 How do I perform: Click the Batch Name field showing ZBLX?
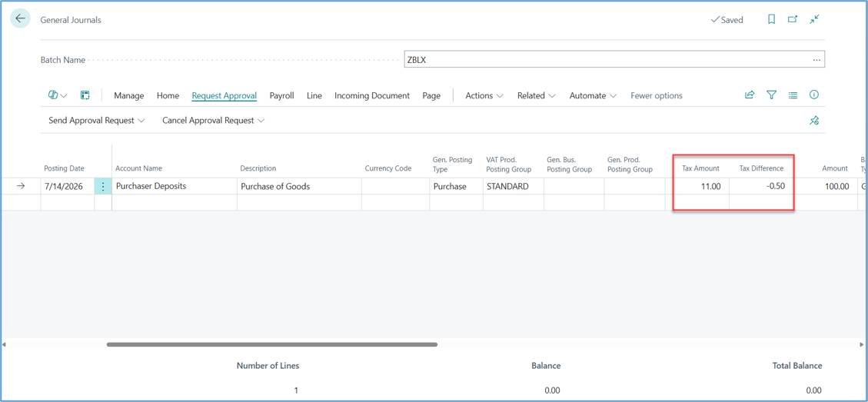click(x=614, y=60)
